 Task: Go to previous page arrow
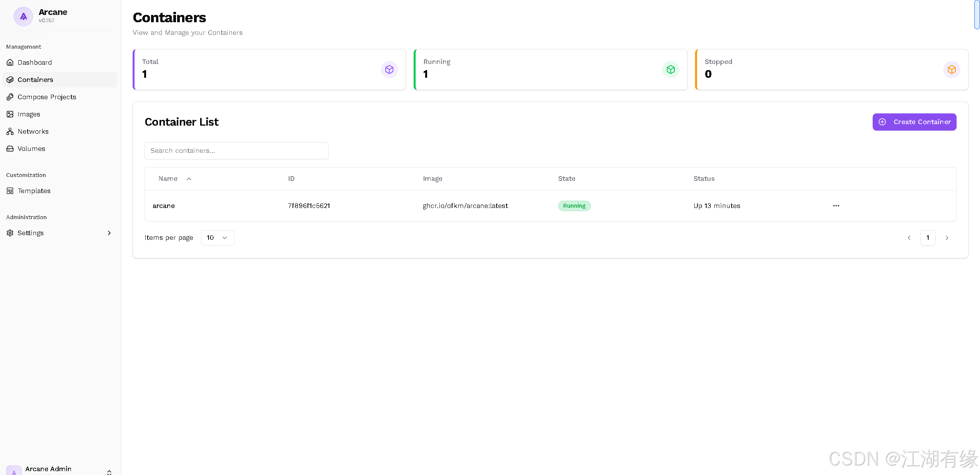909,238
